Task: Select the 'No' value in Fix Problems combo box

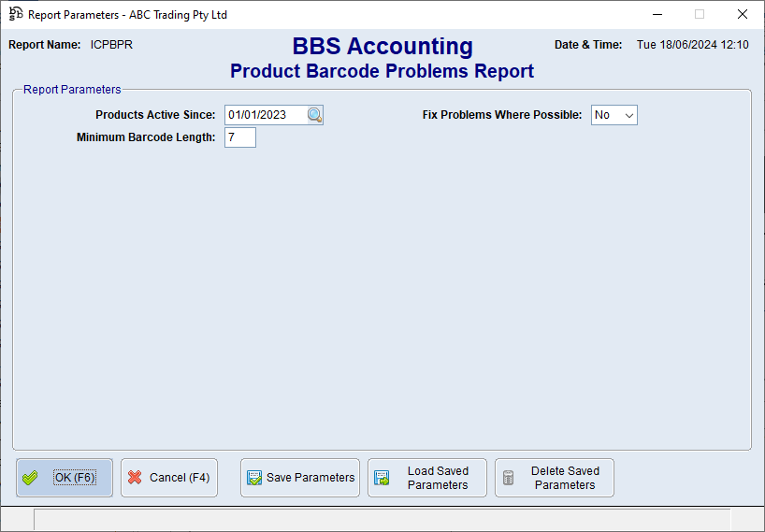Action: pos(603,115)
